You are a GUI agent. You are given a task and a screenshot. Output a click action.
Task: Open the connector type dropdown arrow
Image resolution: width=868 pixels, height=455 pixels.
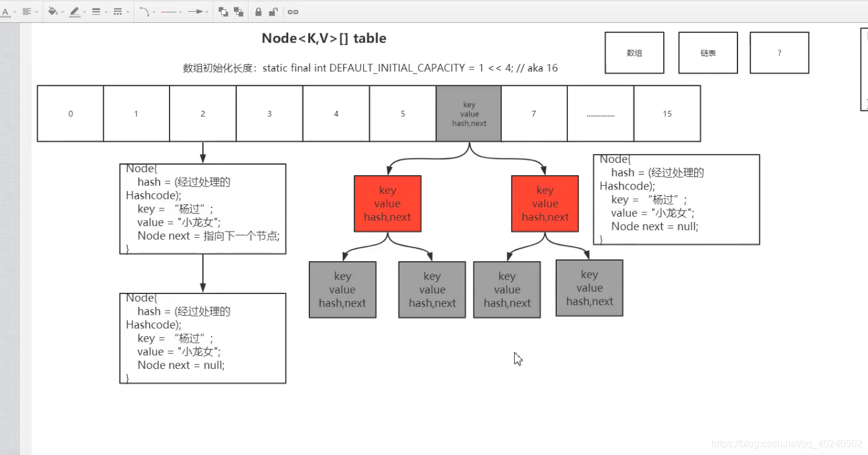tap(154, 12)
